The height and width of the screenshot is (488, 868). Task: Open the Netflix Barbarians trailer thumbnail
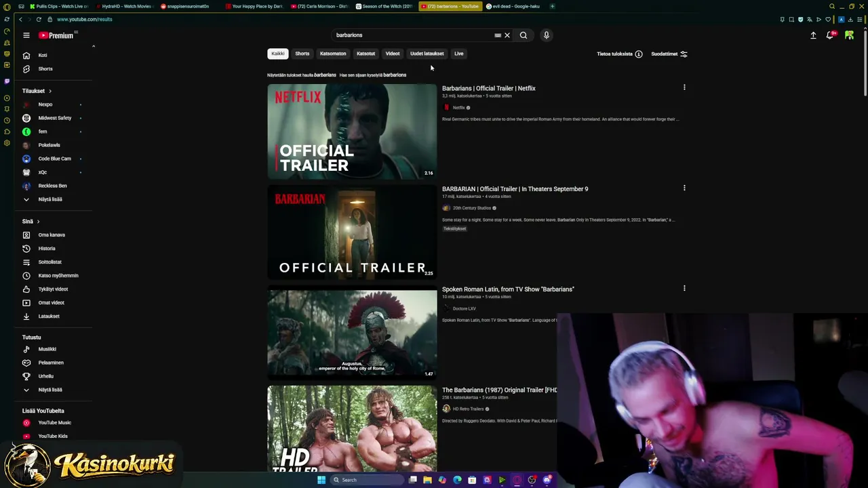352,131
